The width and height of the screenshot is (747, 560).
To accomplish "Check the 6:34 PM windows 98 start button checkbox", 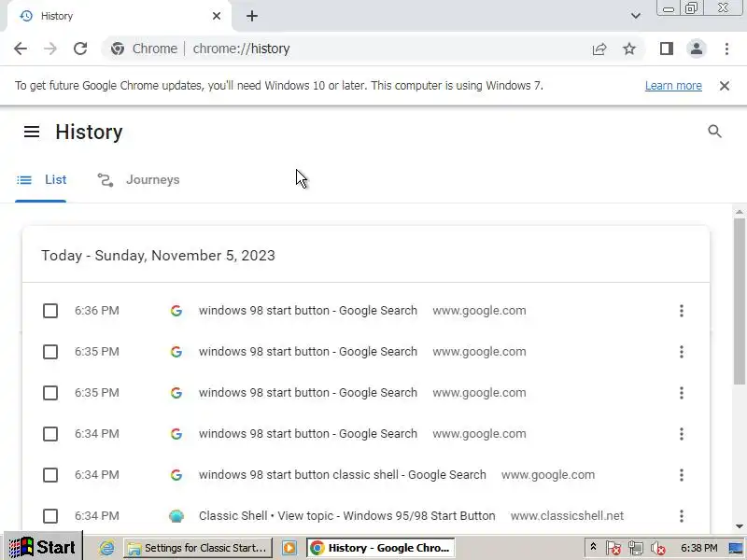I will (50, 434).
